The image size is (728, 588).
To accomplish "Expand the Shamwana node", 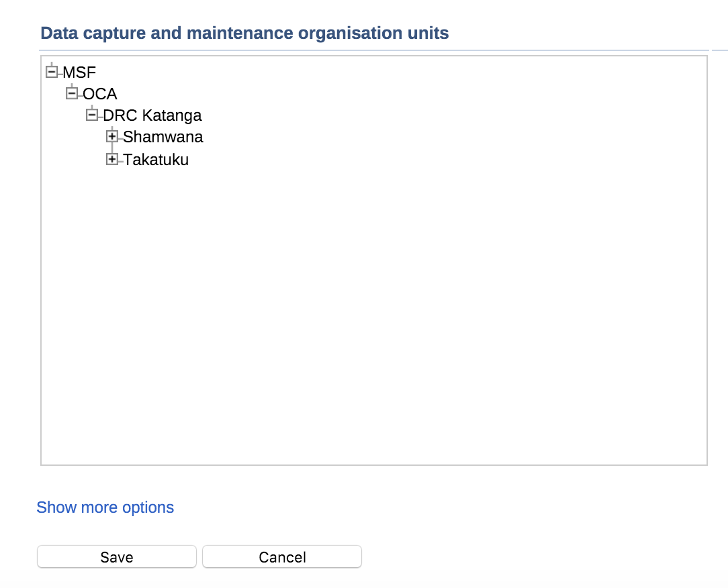I will point(112,137).
